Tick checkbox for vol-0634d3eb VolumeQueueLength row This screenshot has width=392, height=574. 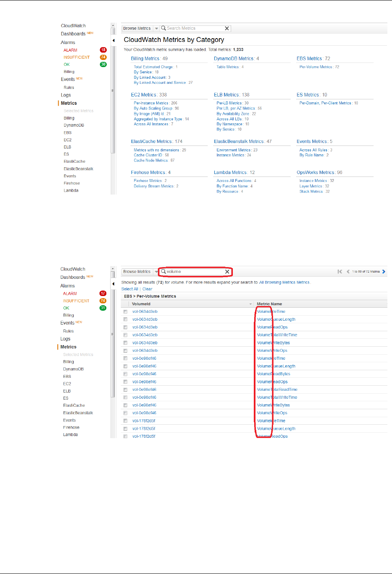pyautogui.click(x=125, y=319)
